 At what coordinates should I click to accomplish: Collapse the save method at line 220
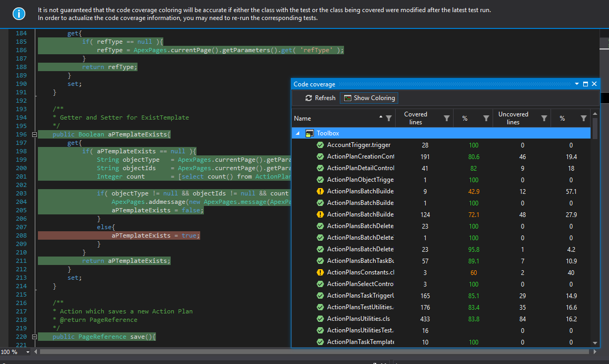click(x=34, y=337)
